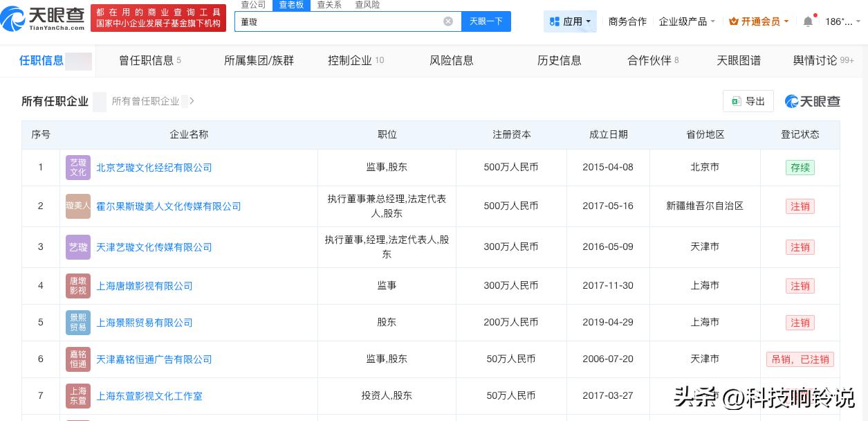Screen dimensions: 868x421
Task: Click the search input field containing 董璇
Action: click(339, 21)
